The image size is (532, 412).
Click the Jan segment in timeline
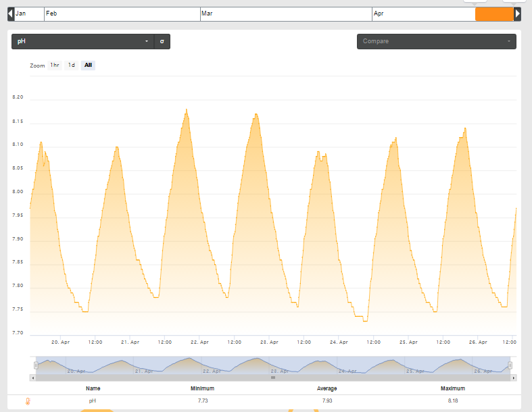coord(29,14)
